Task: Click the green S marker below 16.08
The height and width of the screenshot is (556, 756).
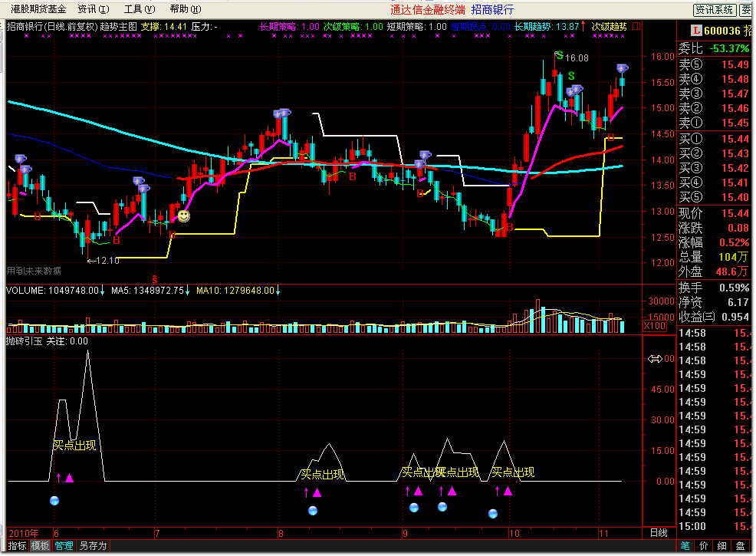Action: [571, 76]
